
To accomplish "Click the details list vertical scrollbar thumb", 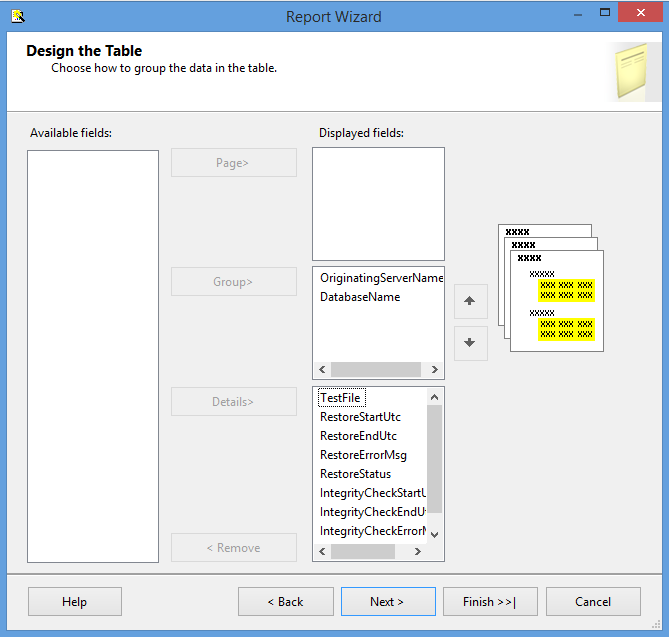I will [x=434, y=459].
